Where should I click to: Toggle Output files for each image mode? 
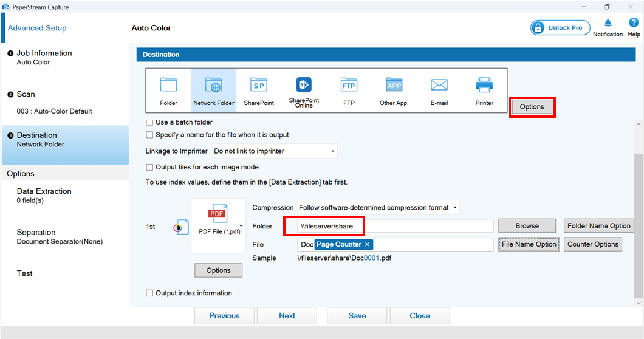click(149, 167)
